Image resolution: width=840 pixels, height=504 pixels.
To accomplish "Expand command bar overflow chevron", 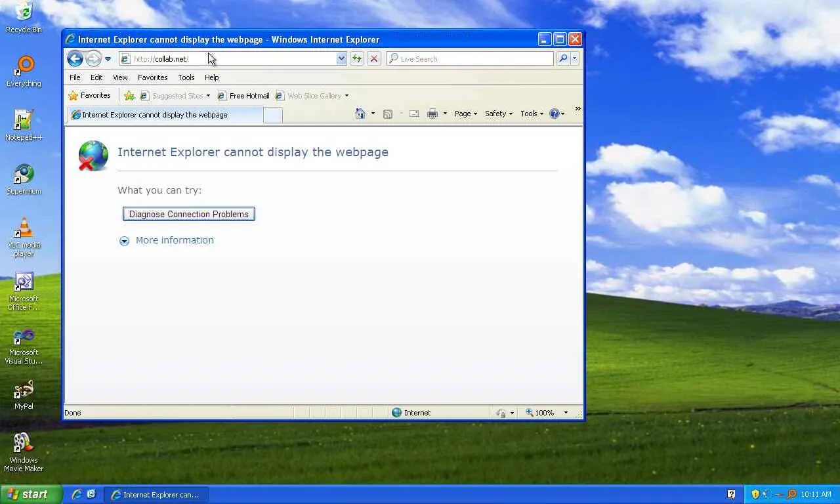I will 577,109.
